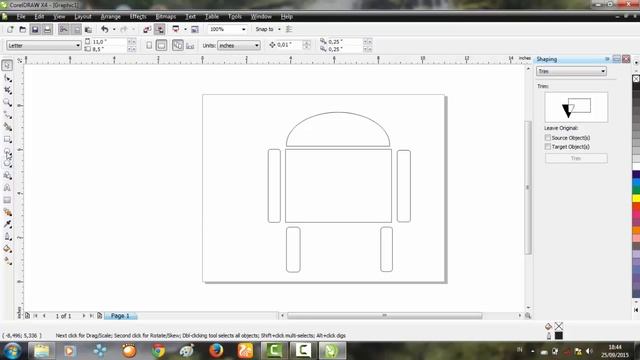Click the New document icon
640x360 pixels.
(10, 29)
